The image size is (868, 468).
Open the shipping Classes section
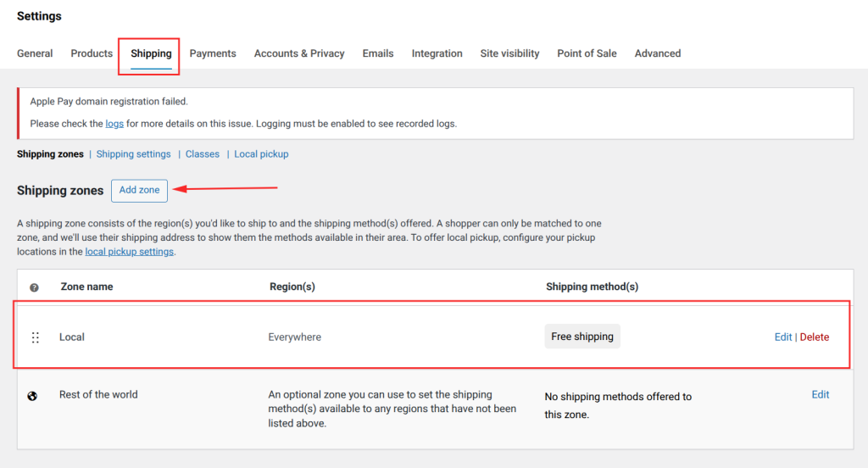coord(202,154)
